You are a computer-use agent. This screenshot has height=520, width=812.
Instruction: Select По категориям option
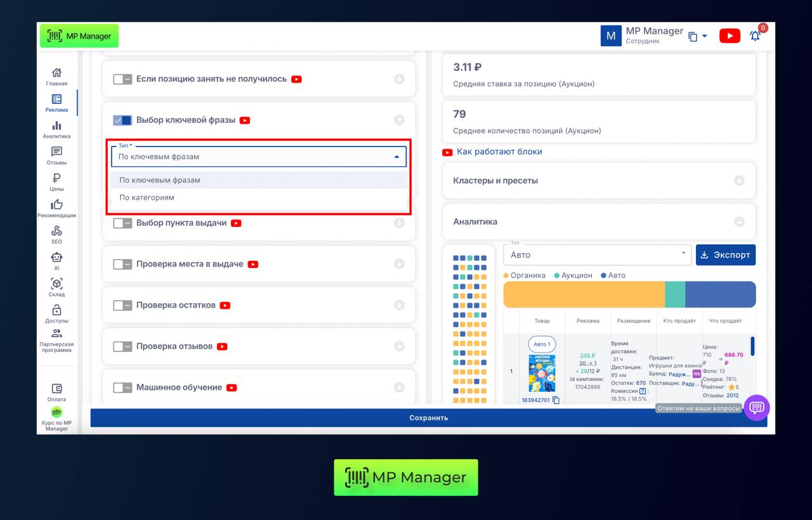click(x=147, y=197)
